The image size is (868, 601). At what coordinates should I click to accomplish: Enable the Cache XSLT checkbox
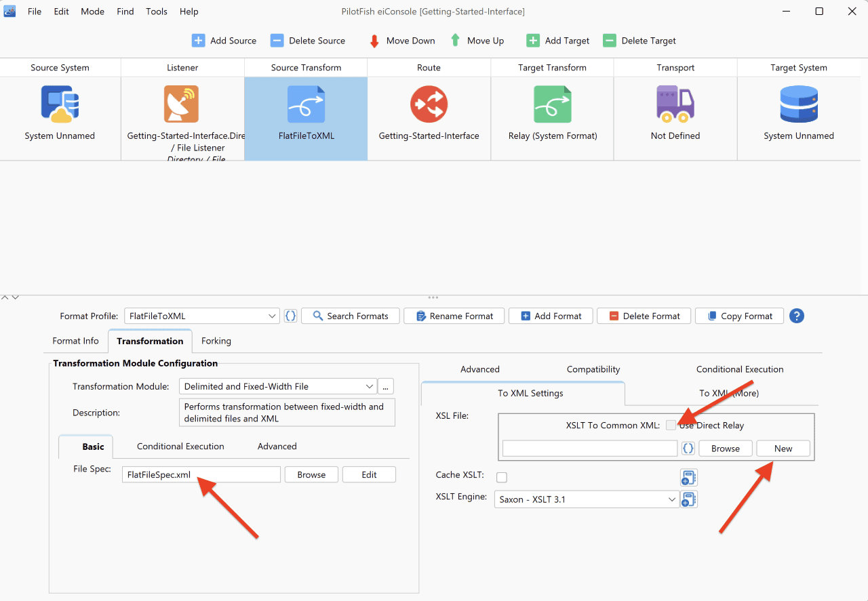point(502,478)
